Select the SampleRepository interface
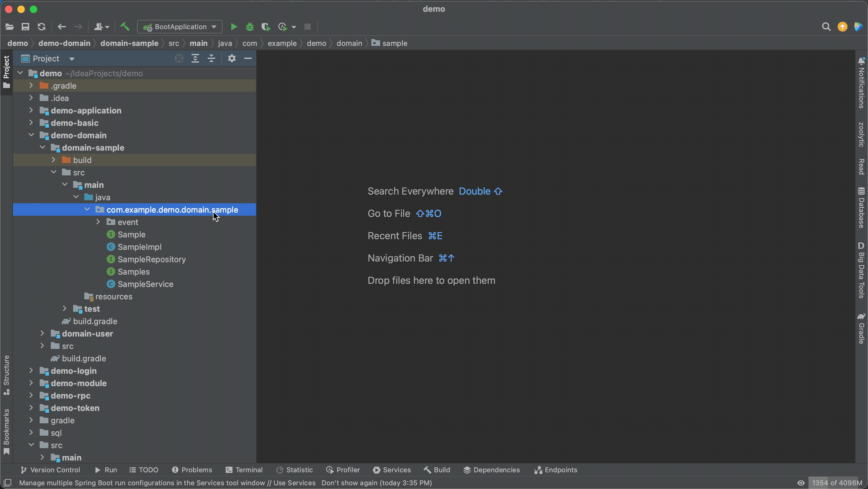 point(152,259)
